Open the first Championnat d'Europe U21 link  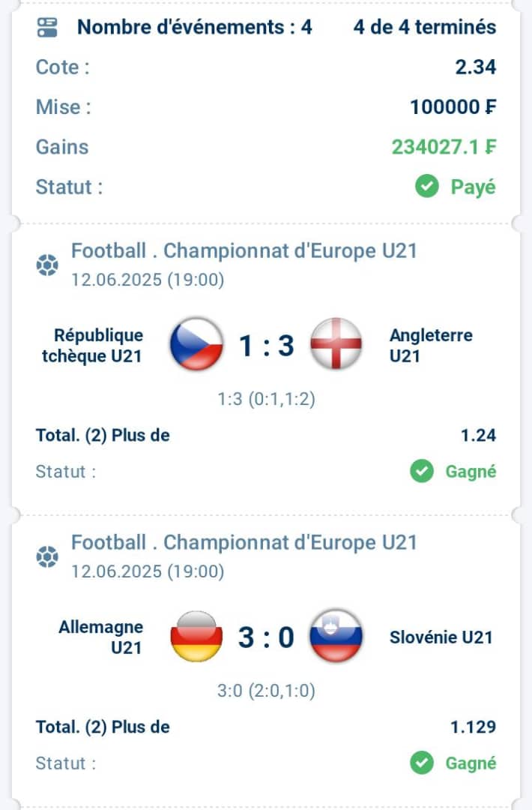pyautogui.click(x=244, y=251)
